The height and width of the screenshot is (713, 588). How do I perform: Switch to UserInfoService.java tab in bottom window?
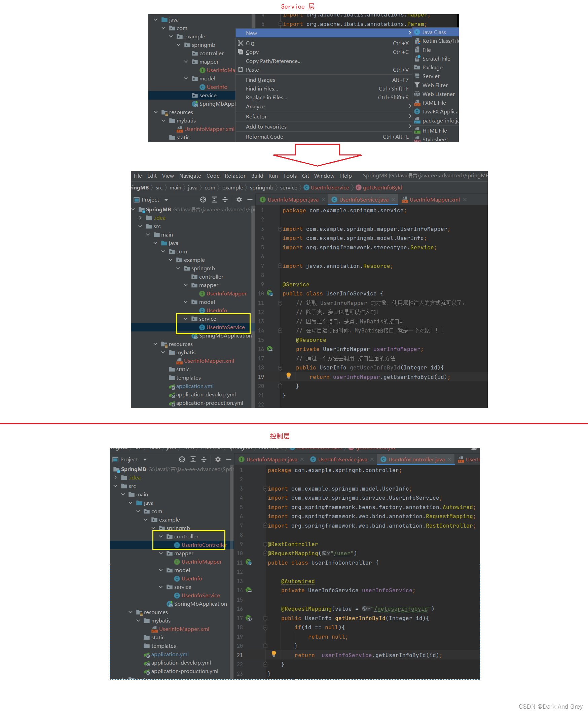click(342, 459)
